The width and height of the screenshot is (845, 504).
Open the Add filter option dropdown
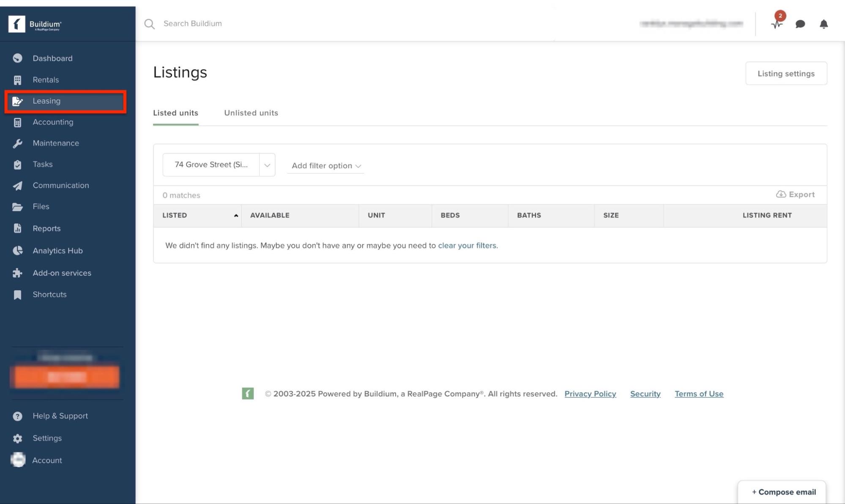pyautogui.click(x=325, y=166)
